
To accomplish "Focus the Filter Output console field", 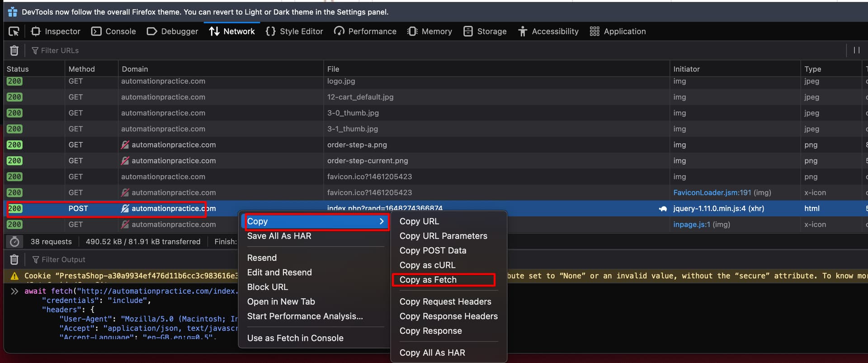I will pyautogui.click(x=136, y=259).
